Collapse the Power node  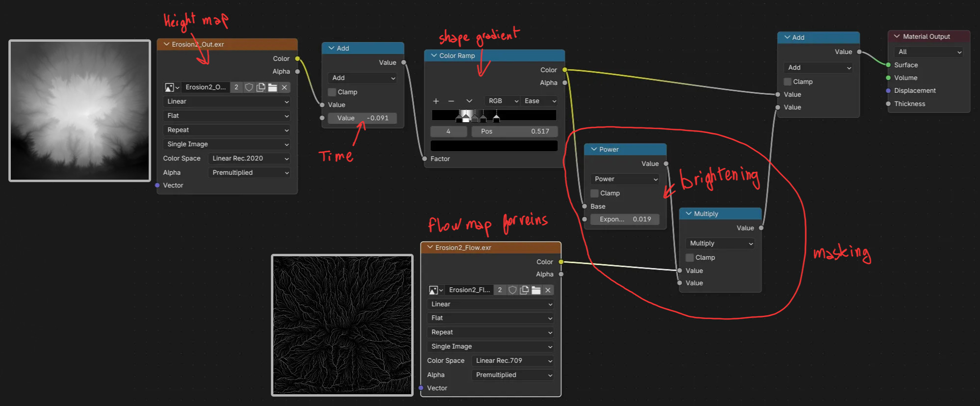click(594, 149)
